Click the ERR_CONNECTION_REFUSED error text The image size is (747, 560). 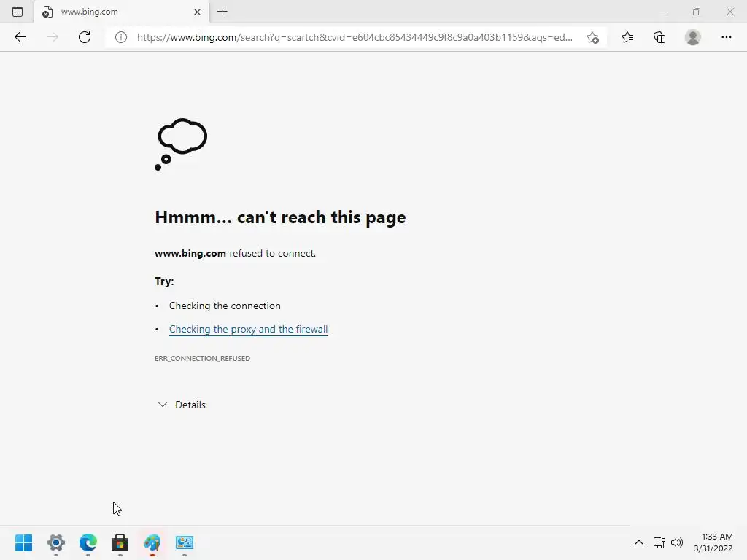tap(202, 358)
